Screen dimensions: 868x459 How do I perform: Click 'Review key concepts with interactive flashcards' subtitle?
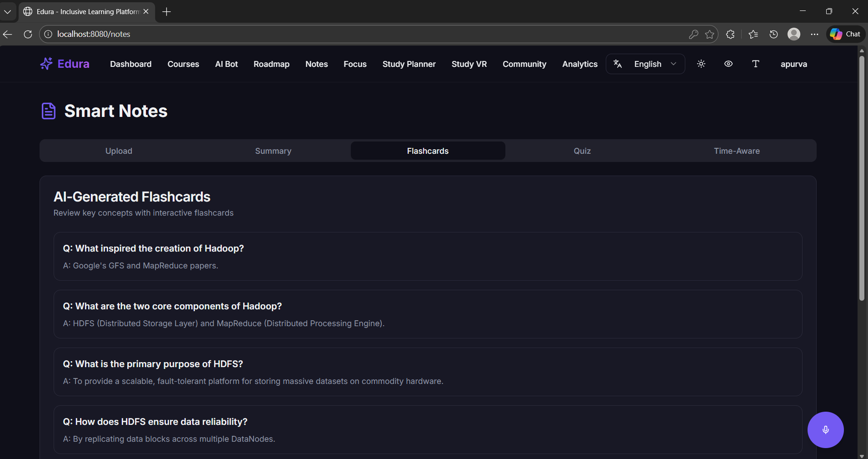144,213
